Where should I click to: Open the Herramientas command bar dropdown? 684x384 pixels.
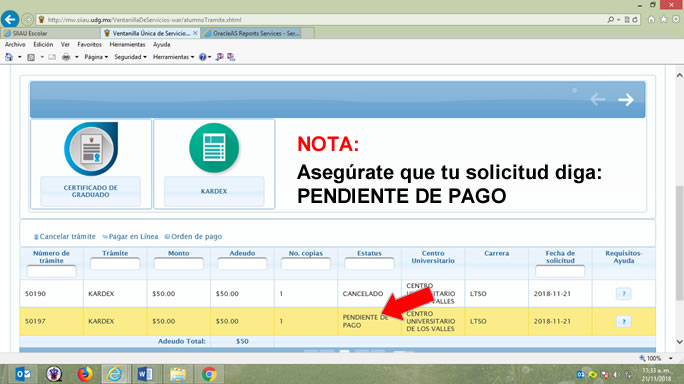[x=173, y=57]
